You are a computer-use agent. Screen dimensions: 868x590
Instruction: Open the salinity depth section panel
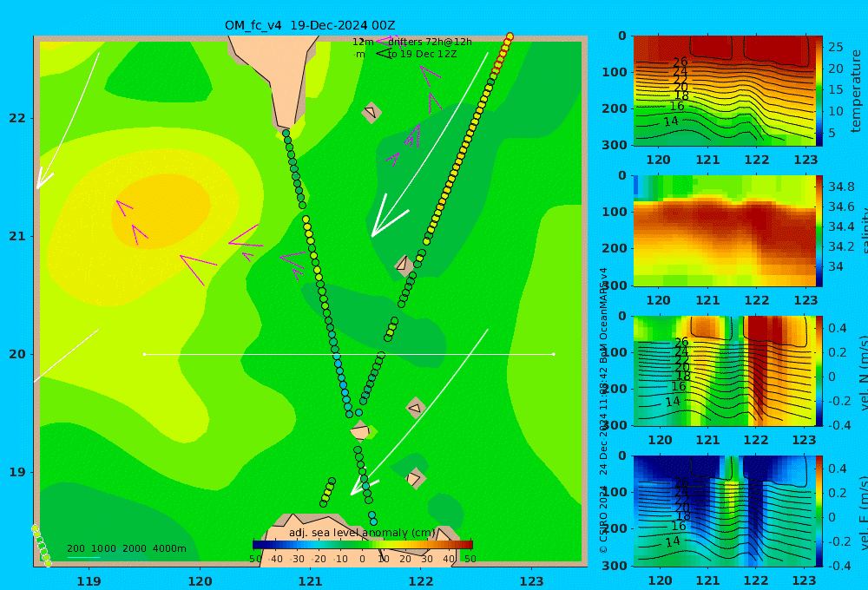pos(724,231)
